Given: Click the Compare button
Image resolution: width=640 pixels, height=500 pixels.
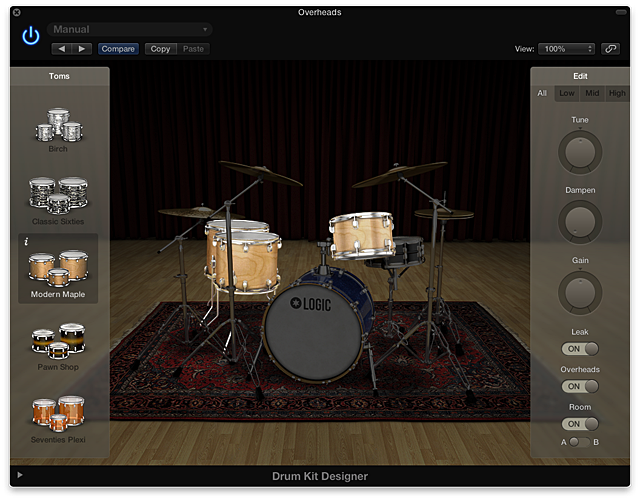Looking at the screenshot, I should [118, 49].
